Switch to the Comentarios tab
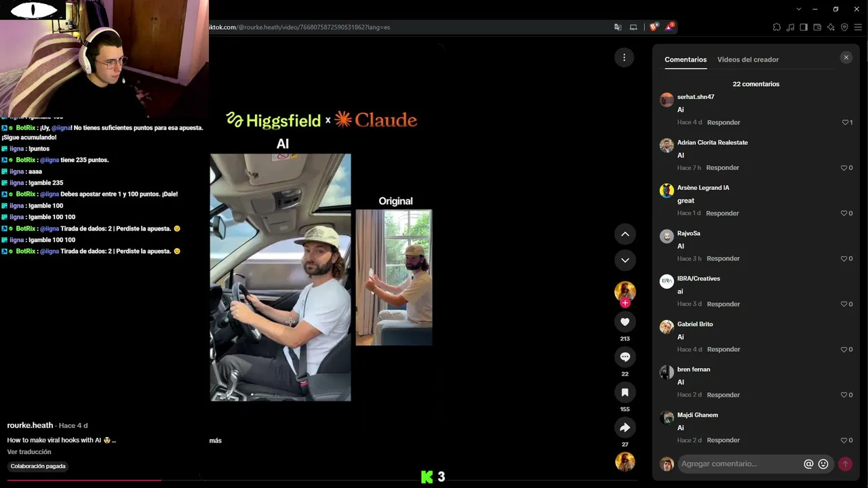 686,60
